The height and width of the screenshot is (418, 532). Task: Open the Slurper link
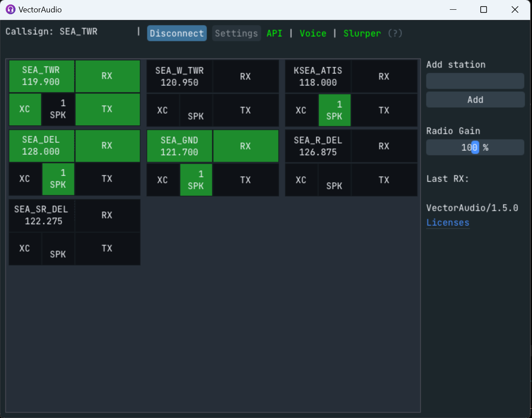[x=362, y=33]
